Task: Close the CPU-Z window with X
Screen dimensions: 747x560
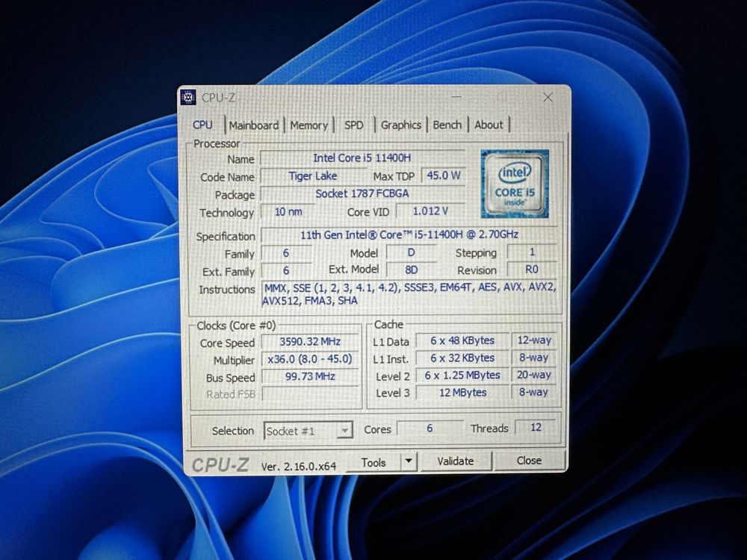Action: pyautogui.click(x=548, y=98)
